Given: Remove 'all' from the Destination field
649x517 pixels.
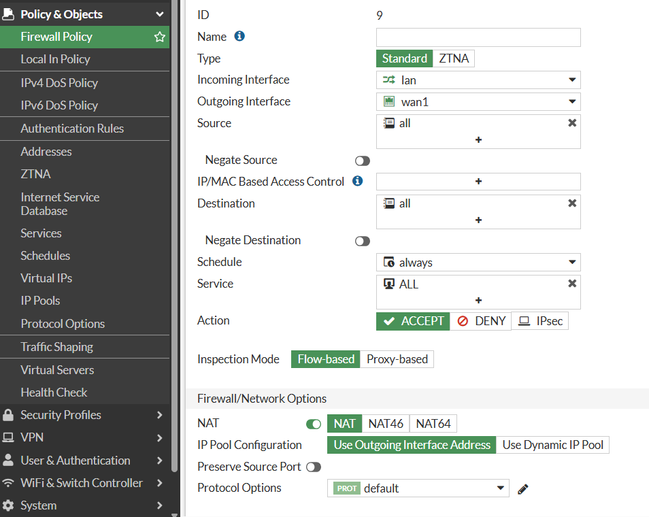Looking at the screenshot, I should tap(572, 203).
